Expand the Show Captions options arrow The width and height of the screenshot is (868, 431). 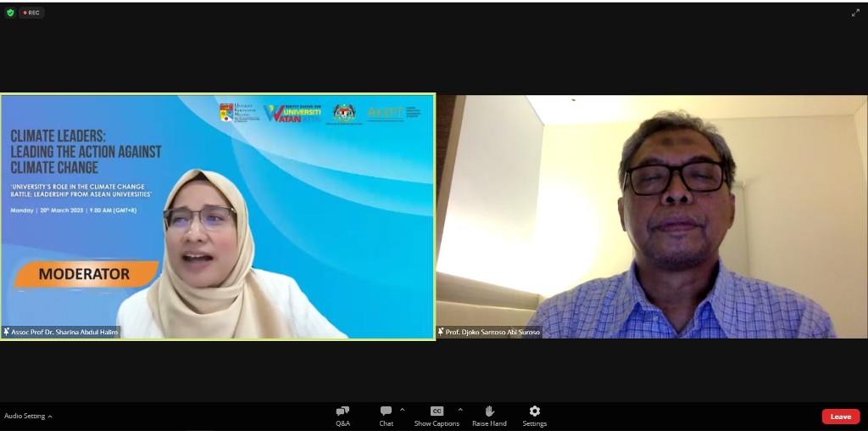click(x=460, y=410)
